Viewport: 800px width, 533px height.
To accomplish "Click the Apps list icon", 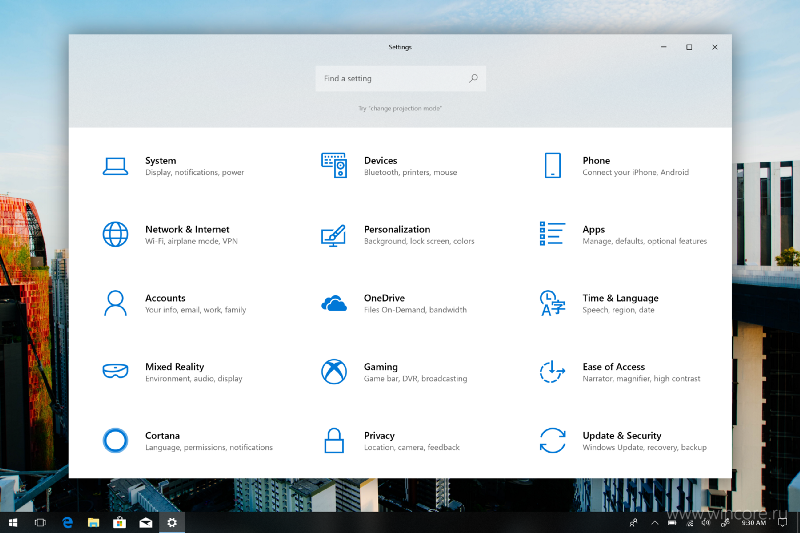I will pyautogui.click(x=552, y=234).
